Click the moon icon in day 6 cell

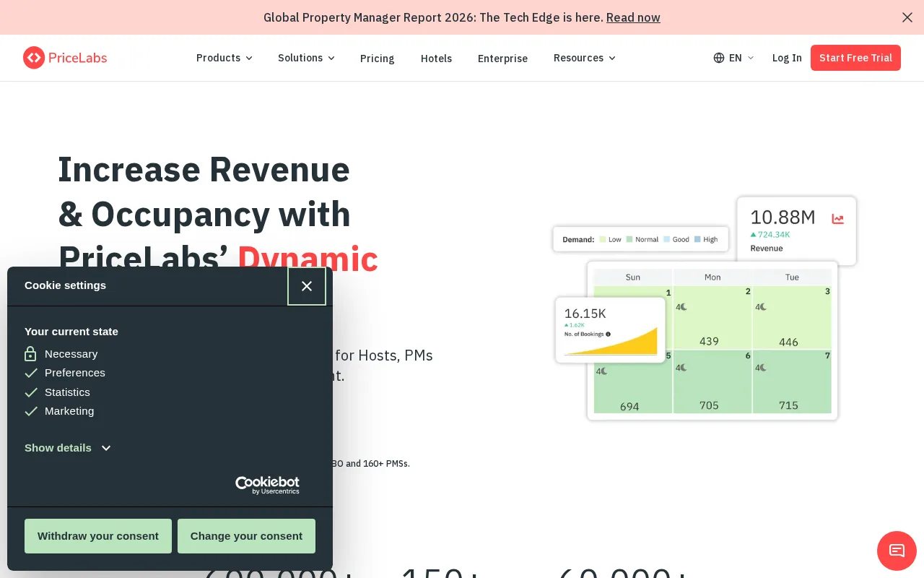click(x=683, y=368)
